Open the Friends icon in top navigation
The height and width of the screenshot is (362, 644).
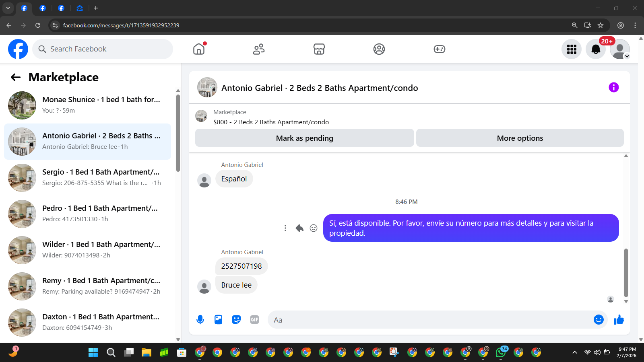point(259,49)
